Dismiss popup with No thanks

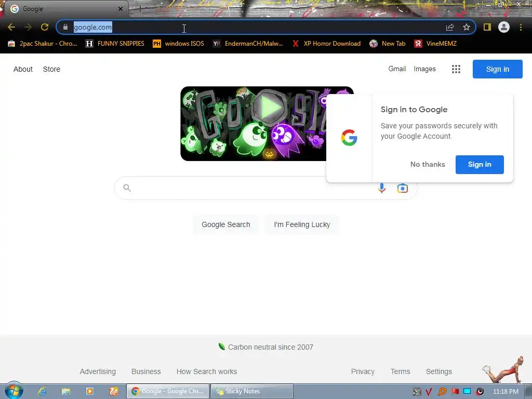coord(428,165)
